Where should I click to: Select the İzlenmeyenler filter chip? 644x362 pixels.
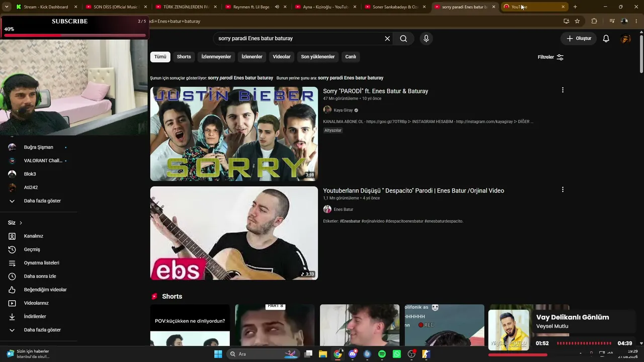click(216, 57)
